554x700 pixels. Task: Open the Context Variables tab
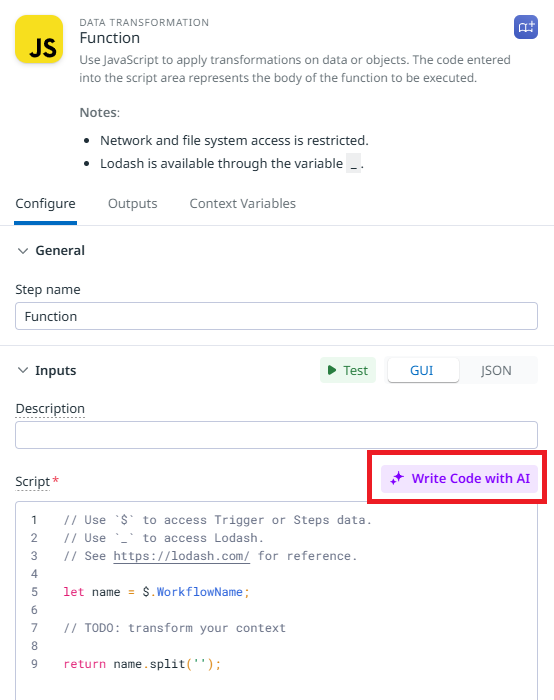242,204
